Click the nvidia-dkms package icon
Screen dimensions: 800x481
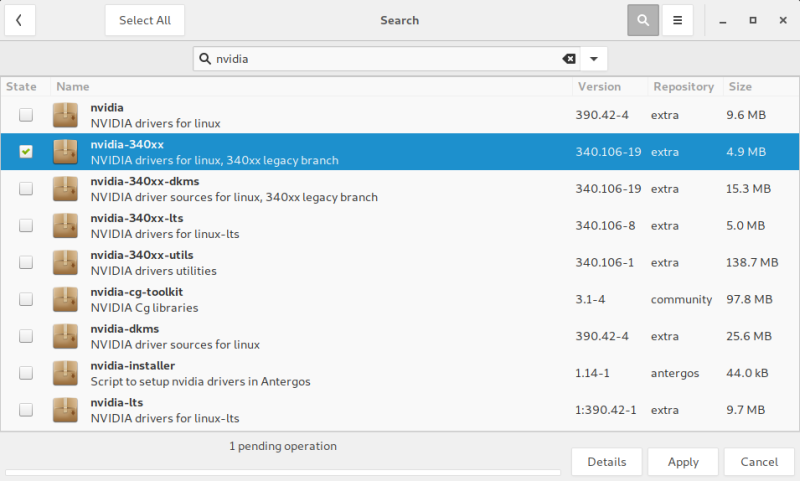[65, 336]
